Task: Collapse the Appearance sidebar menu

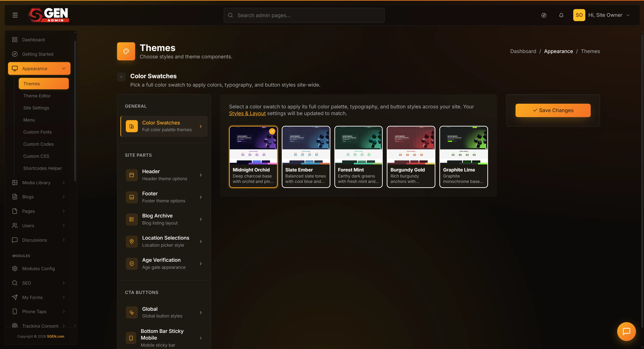Action: tap(64, 69)
